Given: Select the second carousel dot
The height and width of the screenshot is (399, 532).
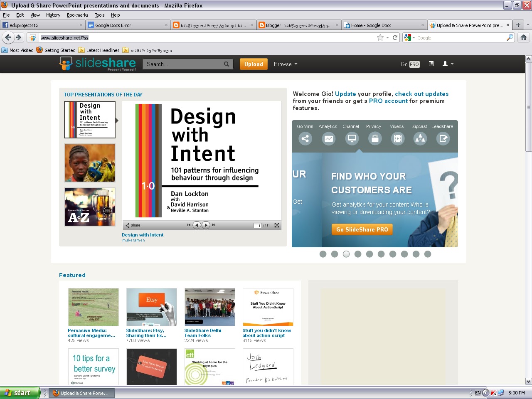Looking at the screenshot, I should (x=335, y=254).
